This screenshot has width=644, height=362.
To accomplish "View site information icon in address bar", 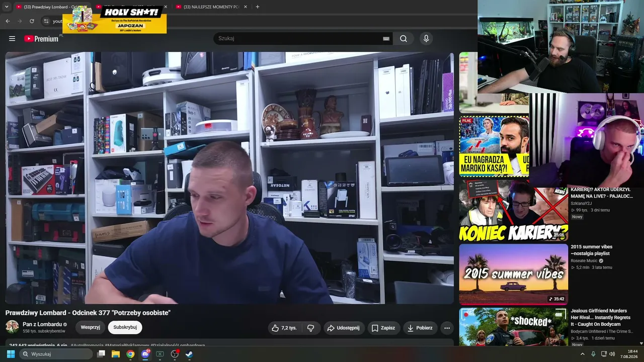I will (46, 21).
